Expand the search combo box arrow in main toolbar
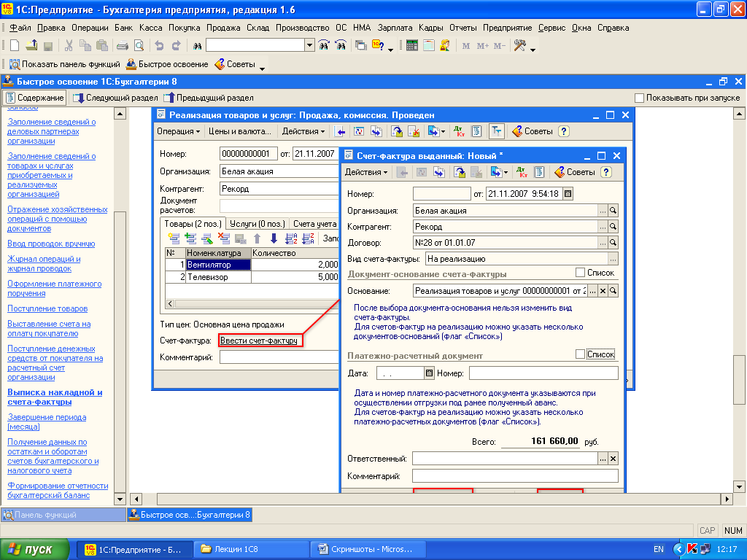This screenshot has width=747, height=560. tap(309, 45)
